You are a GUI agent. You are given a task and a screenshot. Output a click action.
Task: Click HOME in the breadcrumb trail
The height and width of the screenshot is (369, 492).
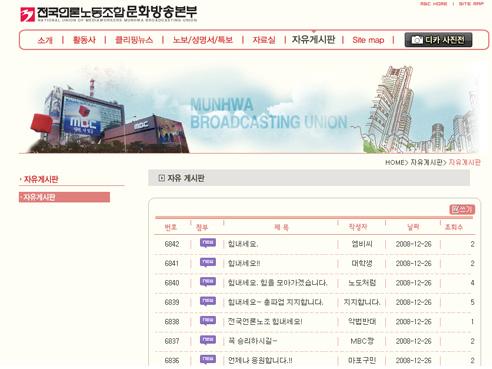pyautogui.click(x=395, y=162)
